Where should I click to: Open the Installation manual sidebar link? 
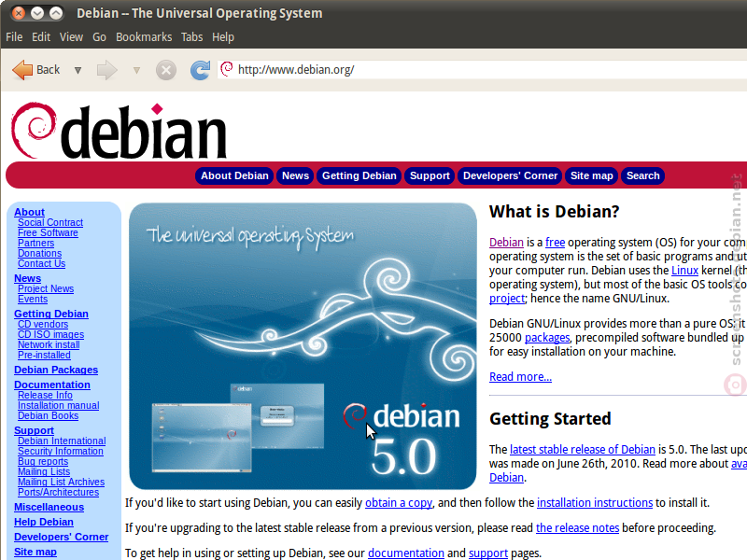(x=59, y=405)
